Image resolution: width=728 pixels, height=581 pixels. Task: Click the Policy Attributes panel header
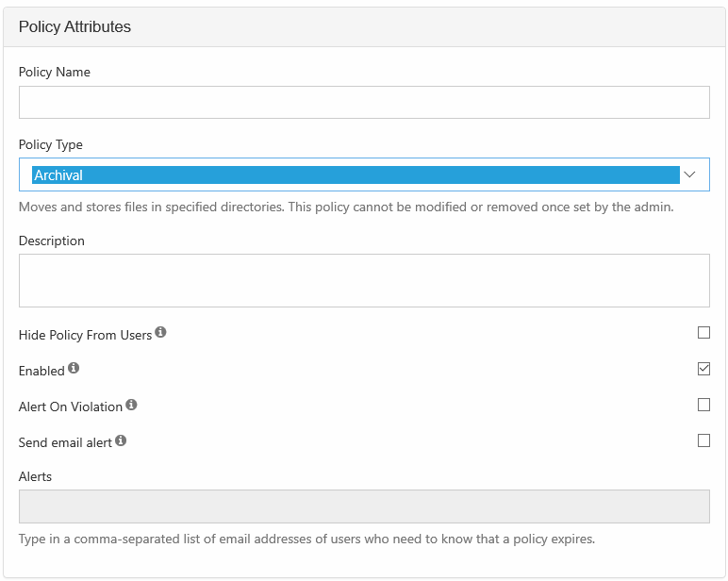75,27
